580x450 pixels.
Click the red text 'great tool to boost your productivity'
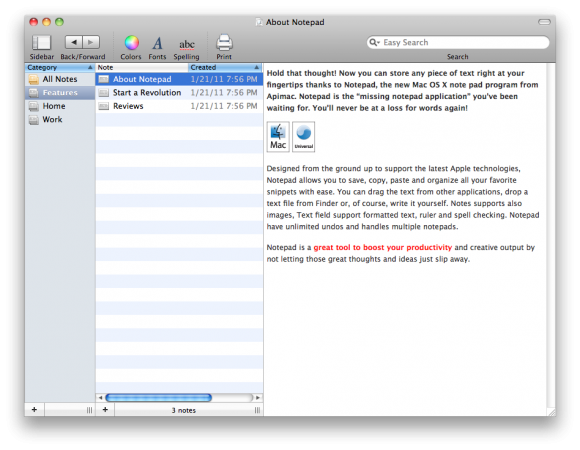pyautogui.click(x=382, y=247)
